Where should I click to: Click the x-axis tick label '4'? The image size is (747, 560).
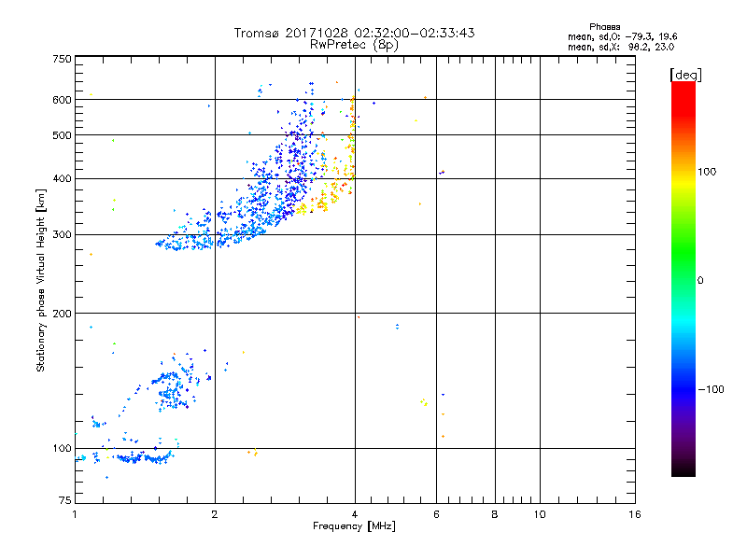[355, 514]
